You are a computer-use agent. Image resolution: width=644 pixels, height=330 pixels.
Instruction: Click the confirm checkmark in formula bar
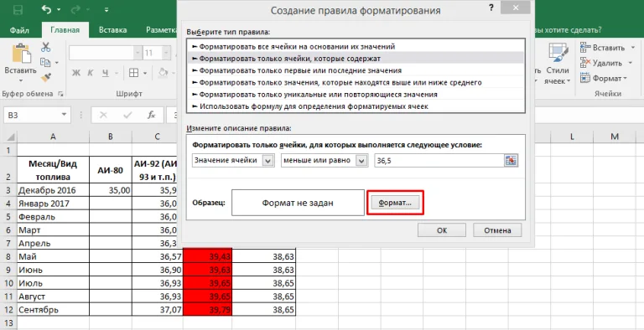[x=127, y=116]
